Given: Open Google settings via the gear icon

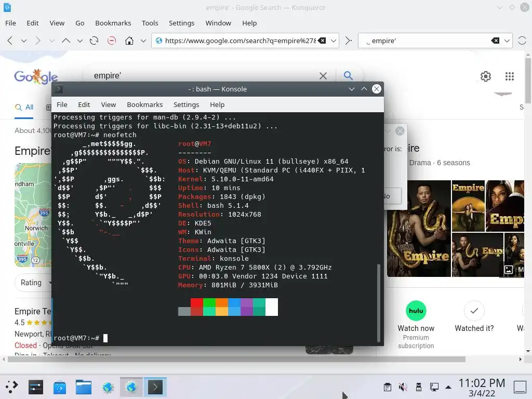Looking at the screenshot, I should coord(486,76).
